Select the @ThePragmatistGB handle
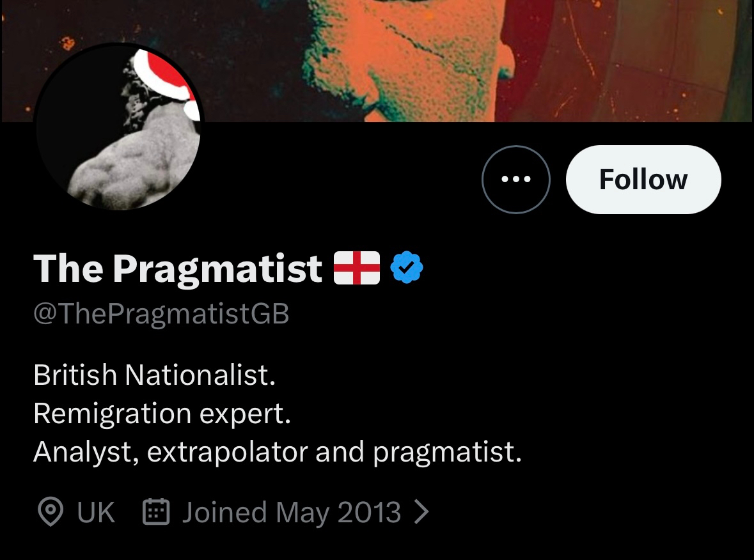 pyautogui.click(x=161, y=314)
